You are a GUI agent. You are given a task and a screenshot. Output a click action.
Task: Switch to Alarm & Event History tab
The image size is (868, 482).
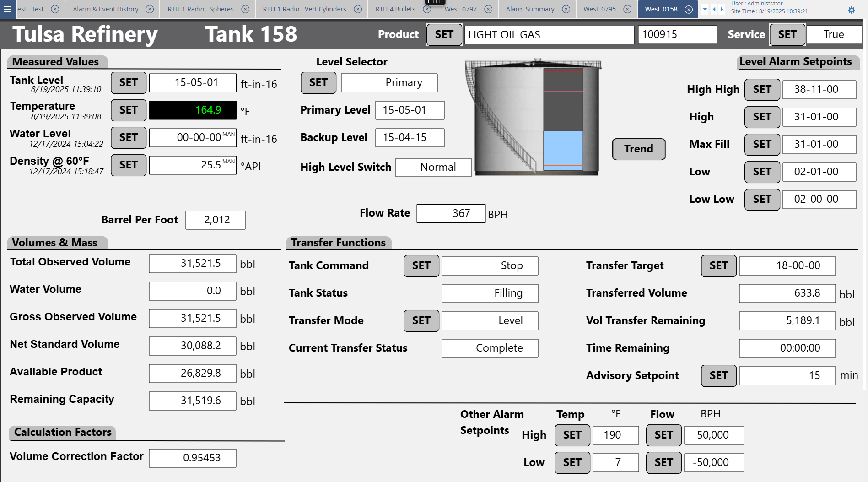106,9
